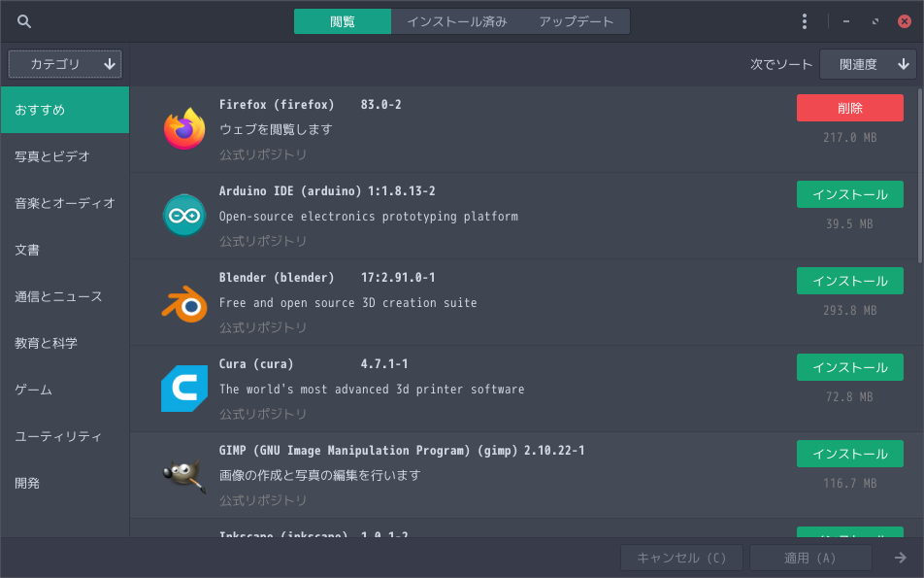
Task: Open the three-dot options menu
Action: click(805, 21)
